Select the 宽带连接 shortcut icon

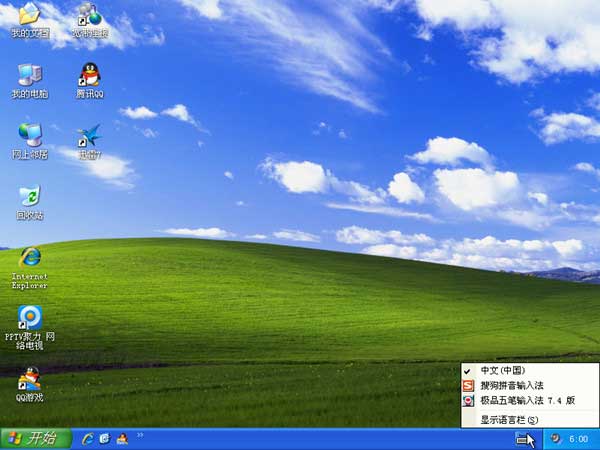(x=90, y=19)
